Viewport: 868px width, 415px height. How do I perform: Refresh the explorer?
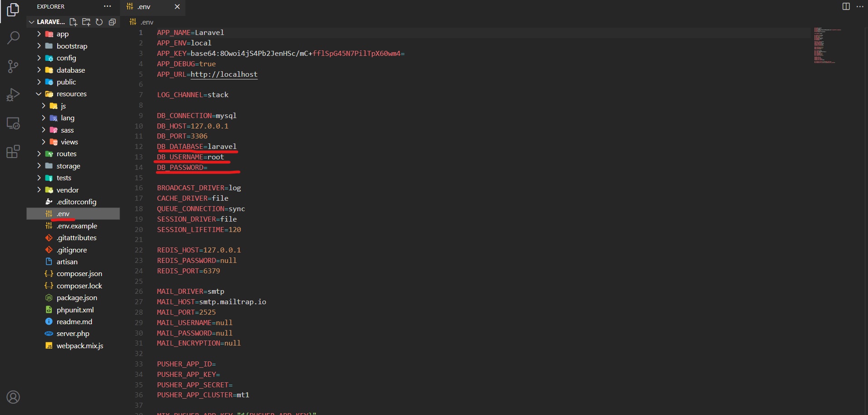[x=99, y=22]
